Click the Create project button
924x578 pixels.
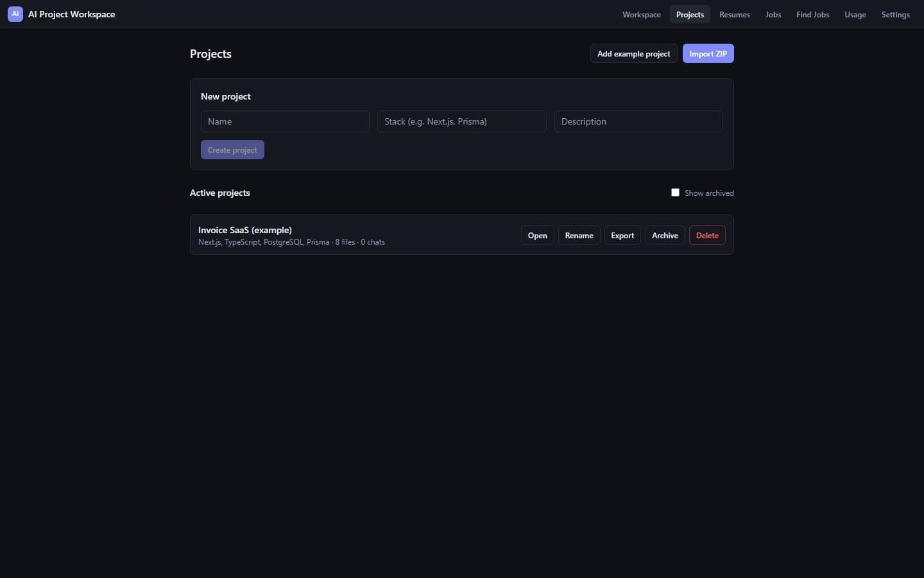232,150
